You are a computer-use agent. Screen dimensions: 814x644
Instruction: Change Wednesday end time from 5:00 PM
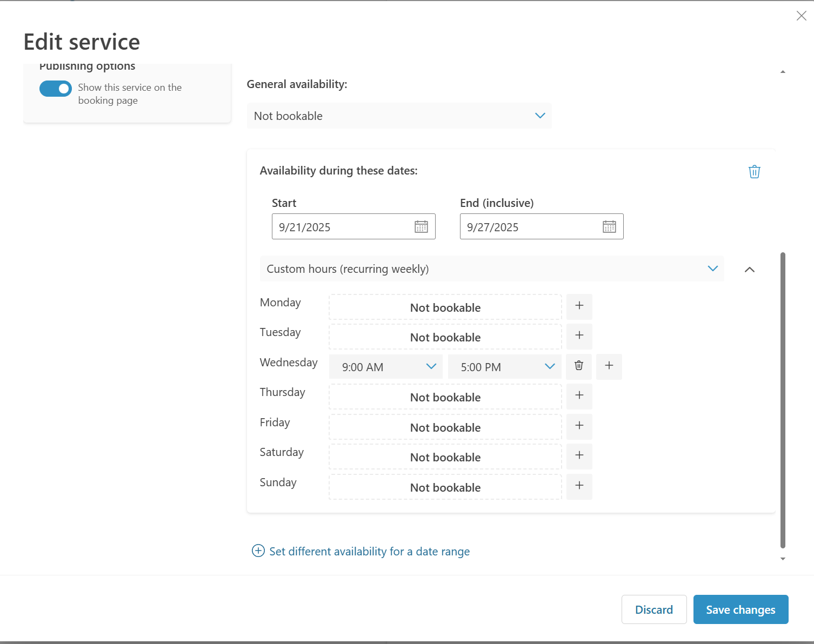[x=505, y=367]
